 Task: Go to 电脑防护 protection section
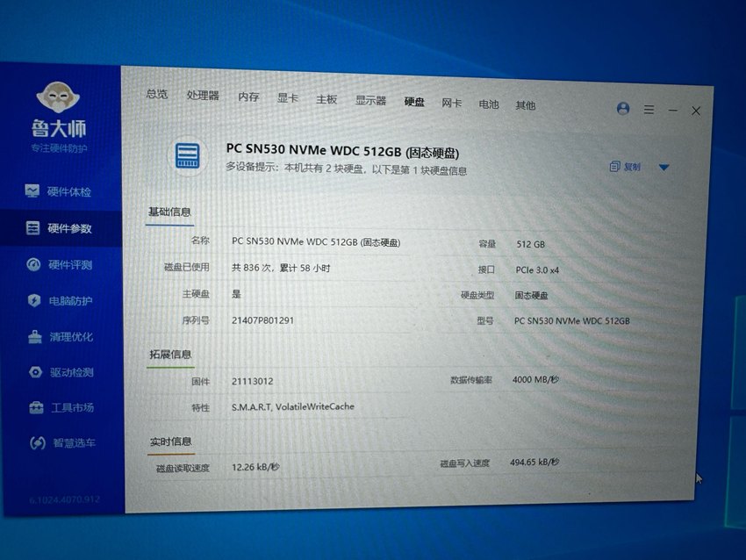(x=60, y=301)
